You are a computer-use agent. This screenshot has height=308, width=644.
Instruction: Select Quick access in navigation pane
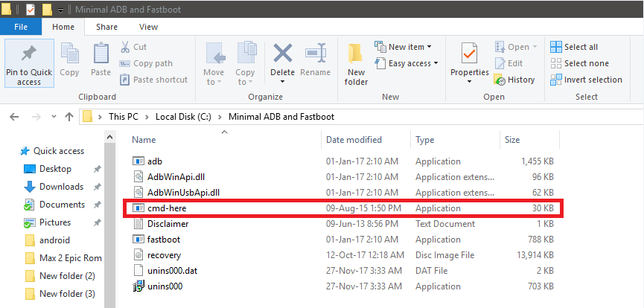click(x=52, y=151)
